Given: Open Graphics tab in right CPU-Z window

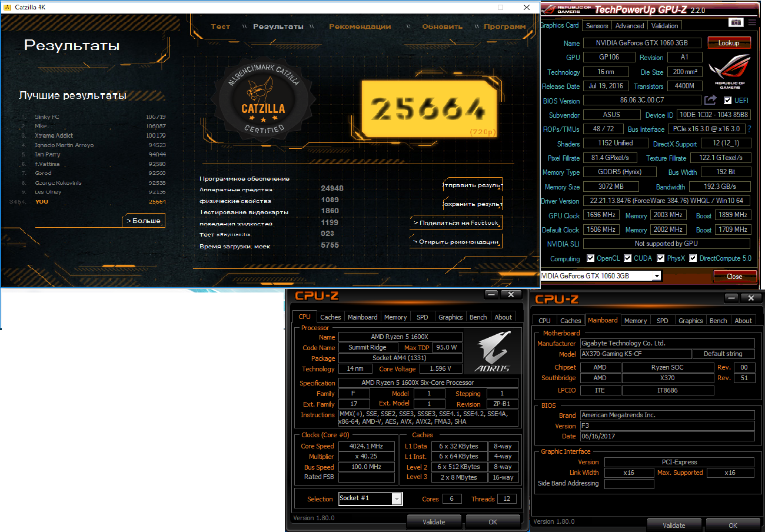Looking at the screenshot, I should click(691, 321).
